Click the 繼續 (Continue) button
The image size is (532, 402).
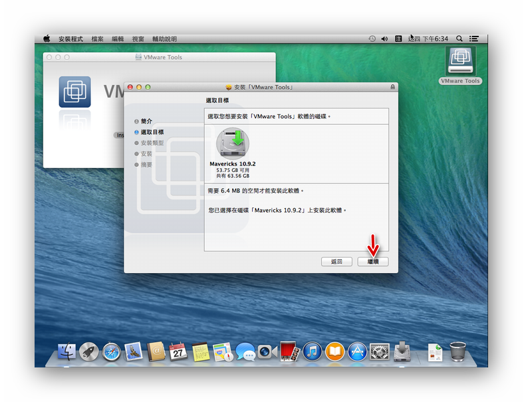point(372,261)
